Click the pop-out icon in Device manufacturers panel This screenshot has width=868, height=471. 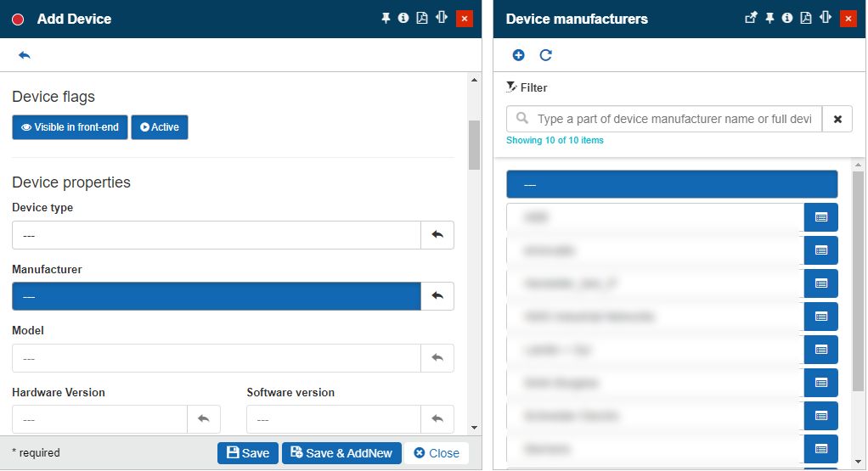(x=751, y=18)
